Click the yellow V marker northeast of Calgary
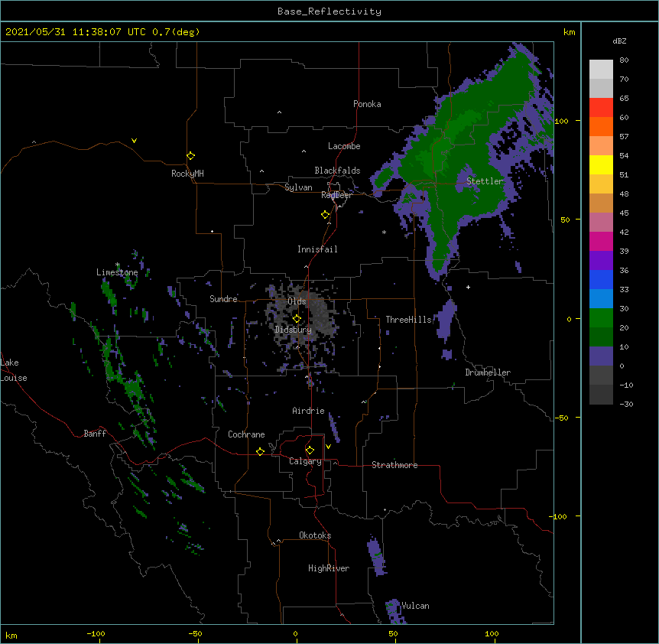659x644 pixels. tap(328, 447)
